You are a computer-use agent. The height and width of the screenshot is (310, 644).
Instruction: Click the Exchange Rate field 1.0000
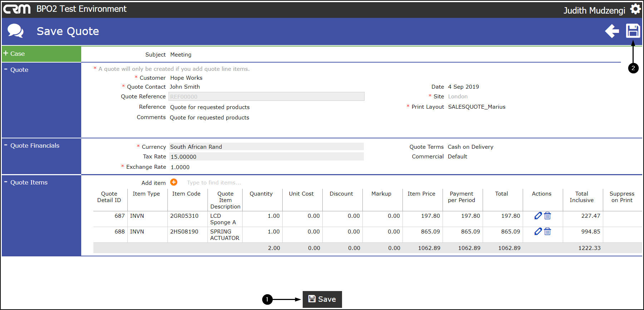point(180,167)
